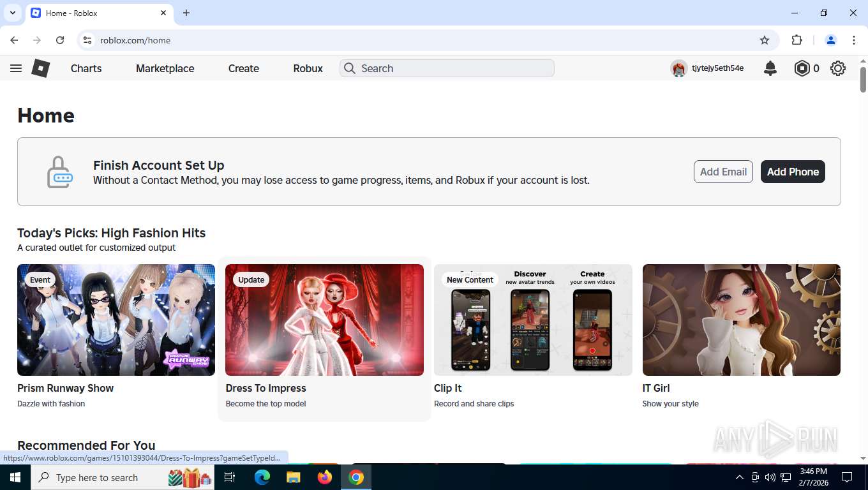Viewport: 868px width, 490px height.
Task: Open the volume speaker icon
Action: pyautogui.click(x=770, y=477)
